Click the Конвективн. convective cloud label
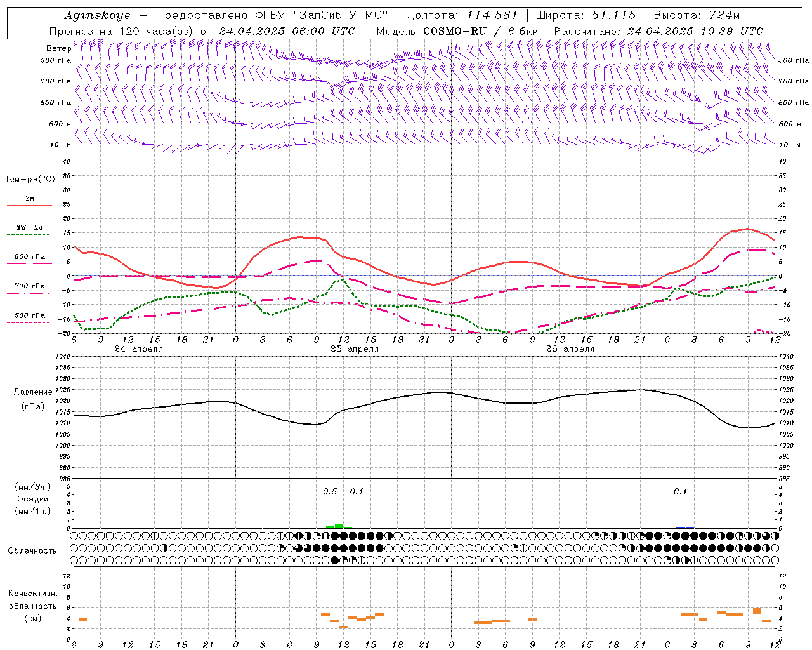This screenshot has width=812, height=650. pyautogui.click(x=33, y=594)
